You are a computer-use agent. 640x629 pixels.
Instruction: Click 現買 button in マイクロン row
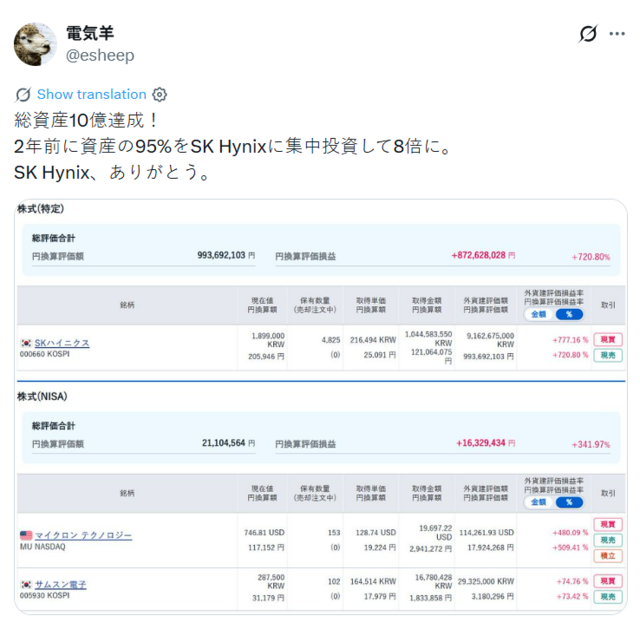[608, 525]
